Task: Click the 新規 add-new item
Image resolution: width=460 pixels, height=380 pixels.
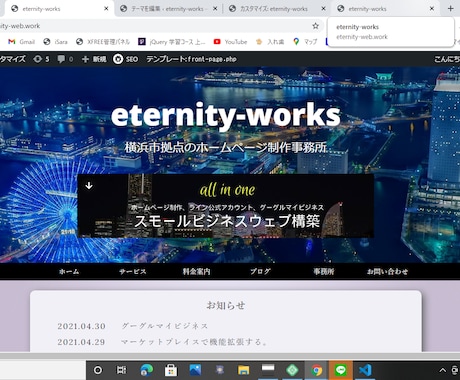Action: click(94, 59)
